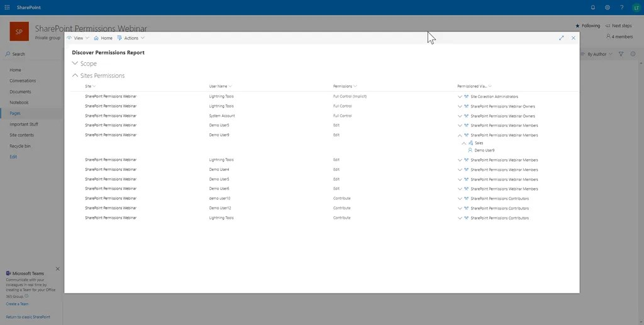Open the app launcher waffle icon
The image size is (644, 325).
point(7,8)
